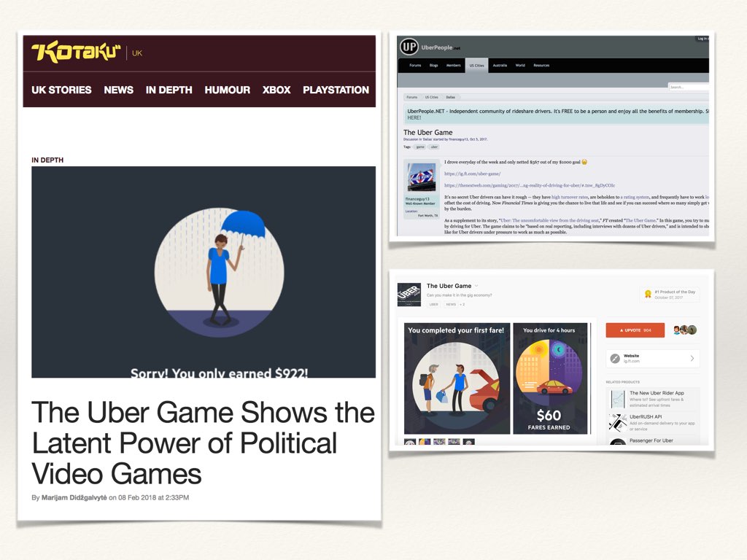Image resolution: width=747 pixels, height=560 pixels.
Task: Click the #1 Product of the Day medal
Action: pos(646,294)
